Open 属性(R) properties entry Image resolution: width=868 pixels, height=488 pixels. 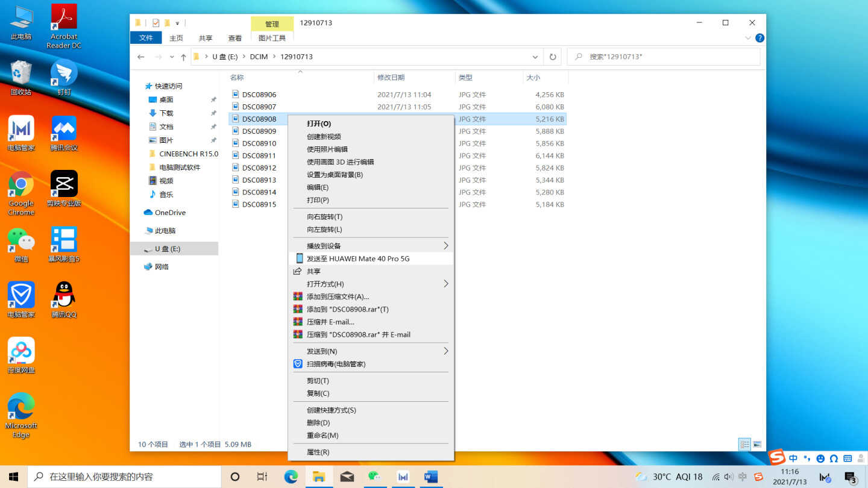371,452
